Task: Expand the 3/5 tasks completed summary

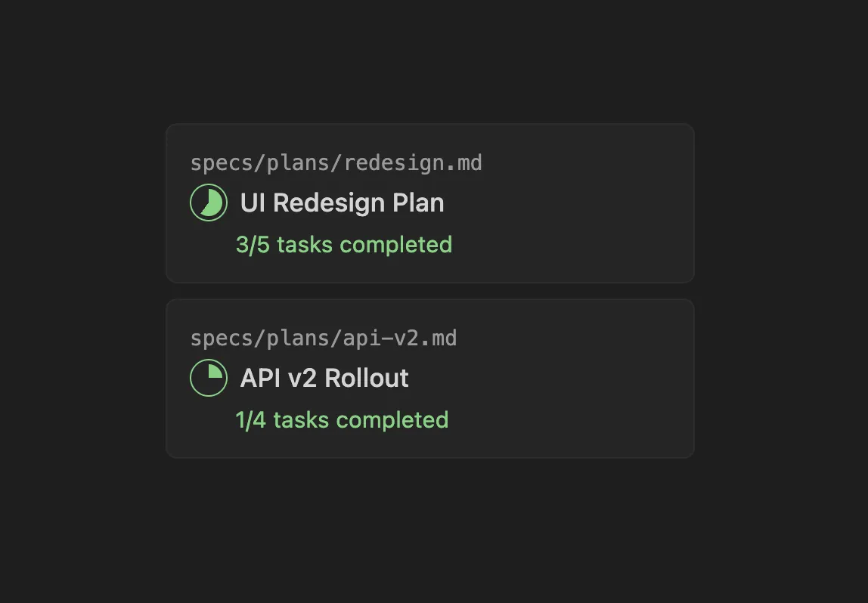Action: (344, 244)
